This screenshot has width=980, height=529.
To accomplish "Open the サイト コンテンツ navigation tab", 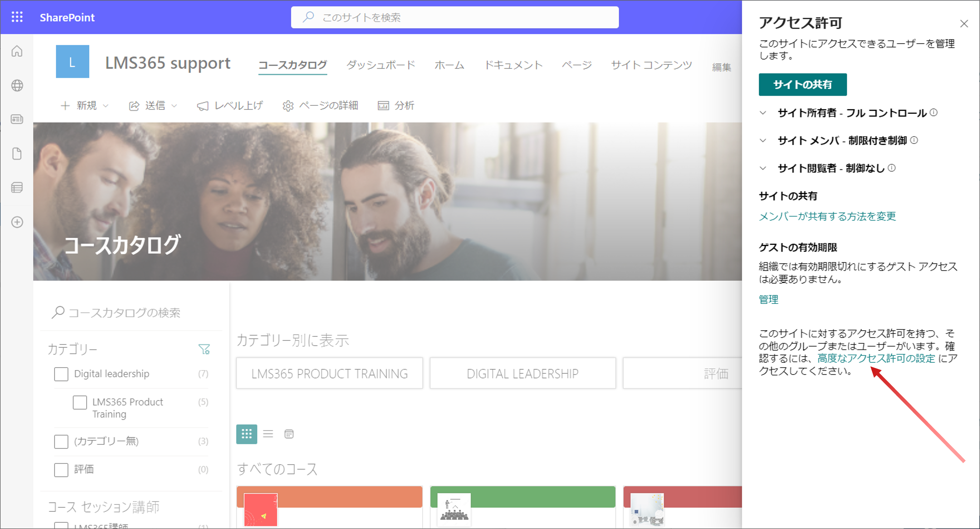I will tap(651, 65).
